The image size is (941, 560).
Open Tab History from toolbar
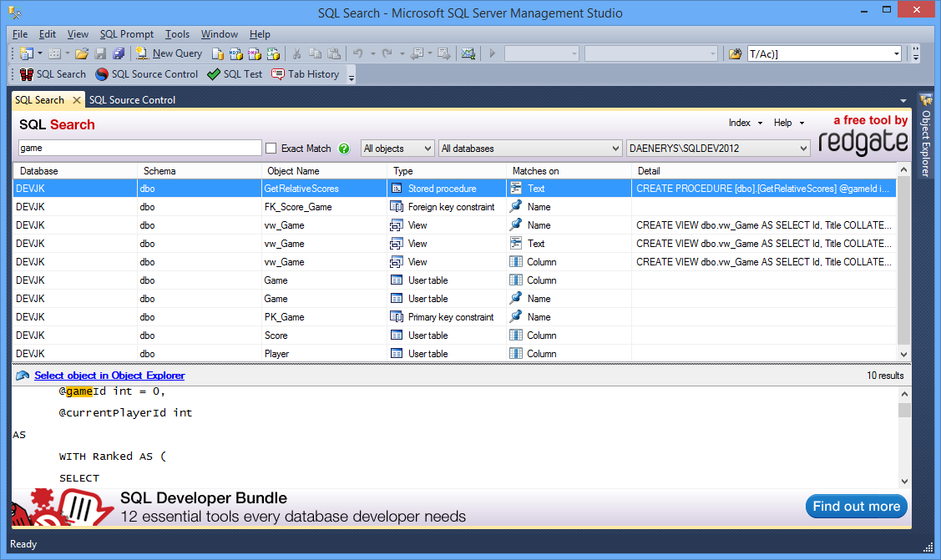tap(306, 74)
